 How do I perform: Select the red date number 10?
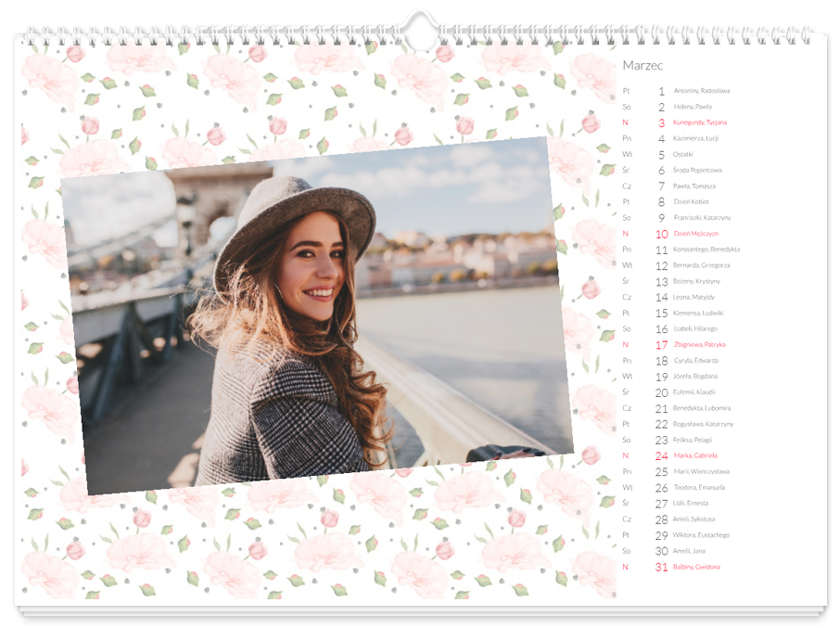661,234
